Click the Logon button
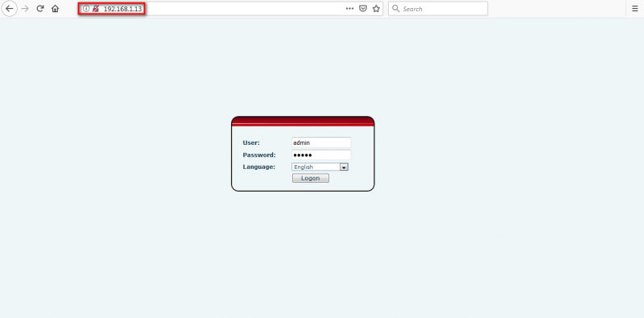The width and height of the screenshot is (644, 318). pyautogui.click(x=311, y=178)
